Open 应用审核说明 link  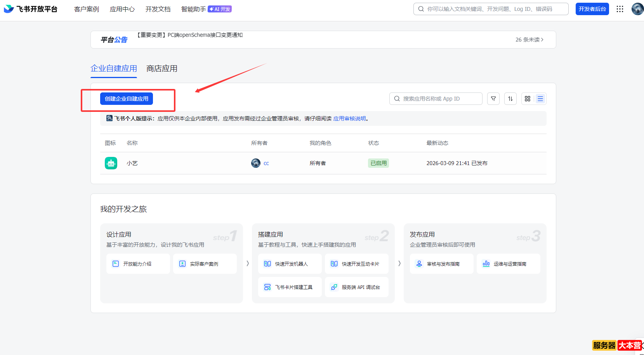(349, 118)
